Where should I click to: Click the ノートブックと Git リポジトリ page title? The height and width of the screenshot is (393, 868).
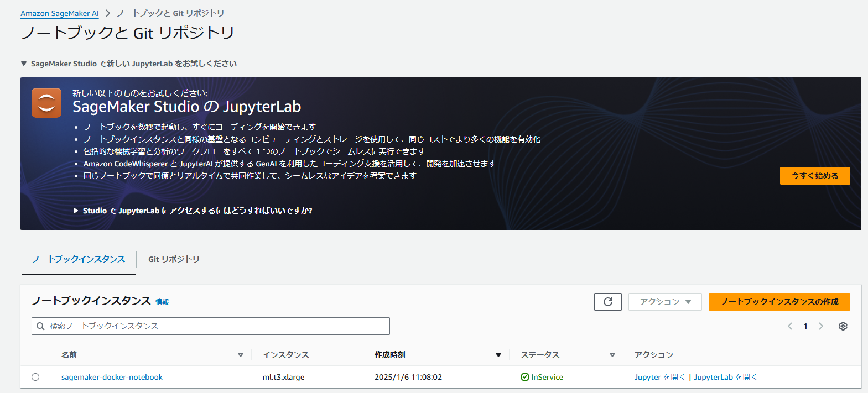pos(128,33)
